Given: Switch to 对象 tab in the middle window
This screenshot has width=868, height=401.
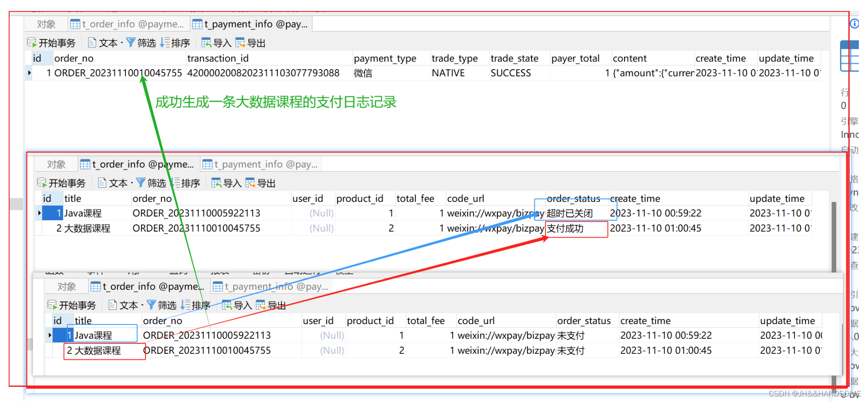Looking at the screenshot, I should tap(56, 164).
